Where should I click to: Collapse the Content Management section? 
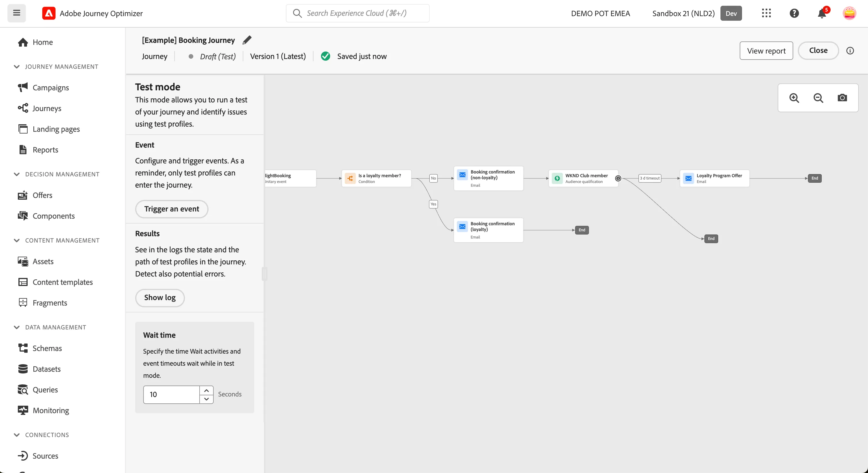(x=16, y=240)
